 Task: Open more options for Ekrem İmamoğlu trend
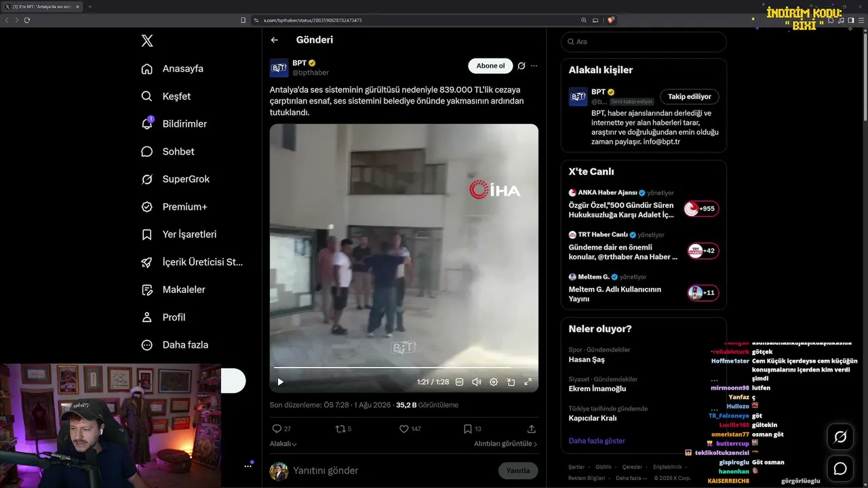click(714, 380)
